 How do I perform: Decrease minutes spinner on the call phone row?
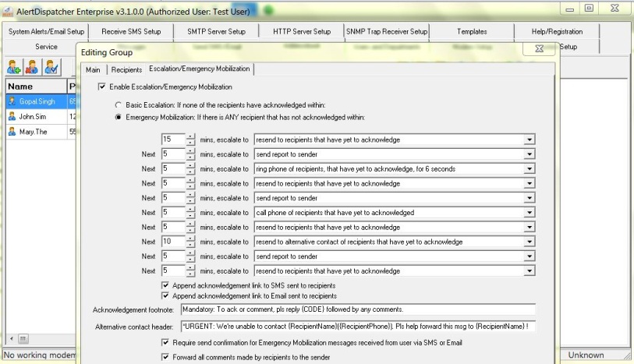coord(190,216)
